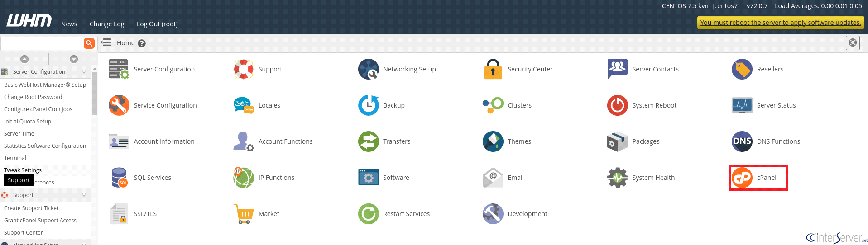The height and width of the screenshot is (245, 868).
Task: Select Change Root Password in sidebar
Action: [33, 97]
